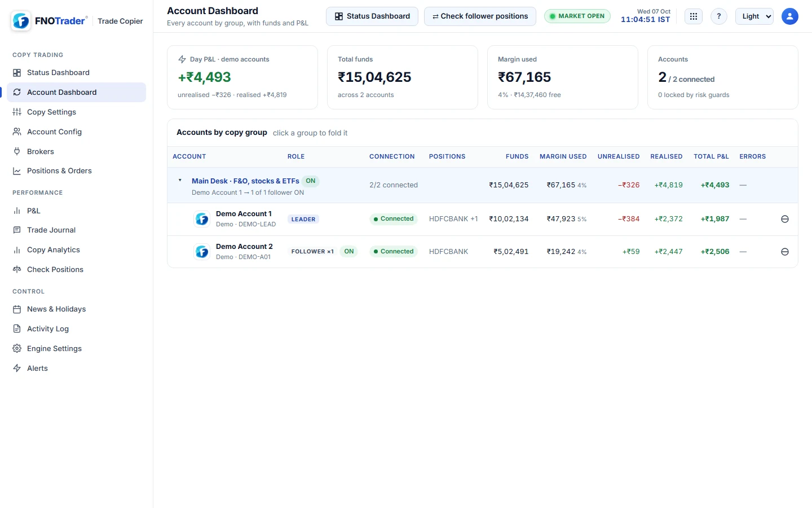Open the help question mark icon
Viewport: 812px width, 508px height.
[x=719, y=16]
